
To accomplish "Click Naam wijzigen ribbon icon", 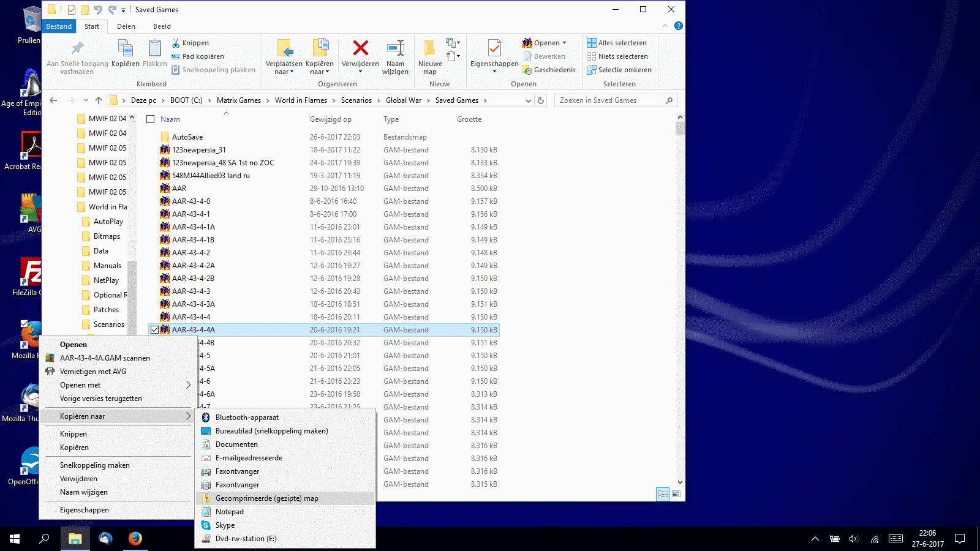I will 396,48.
